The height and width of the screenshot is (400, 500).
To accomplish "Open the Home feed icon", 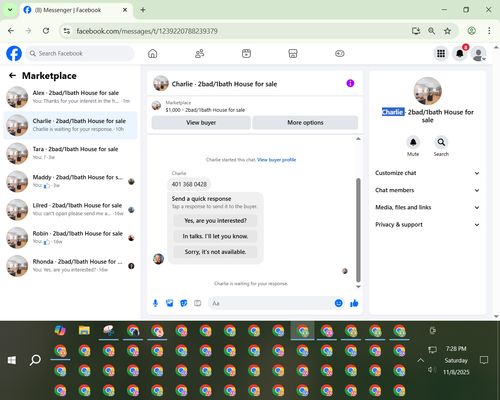I will [x=153, y=53].
